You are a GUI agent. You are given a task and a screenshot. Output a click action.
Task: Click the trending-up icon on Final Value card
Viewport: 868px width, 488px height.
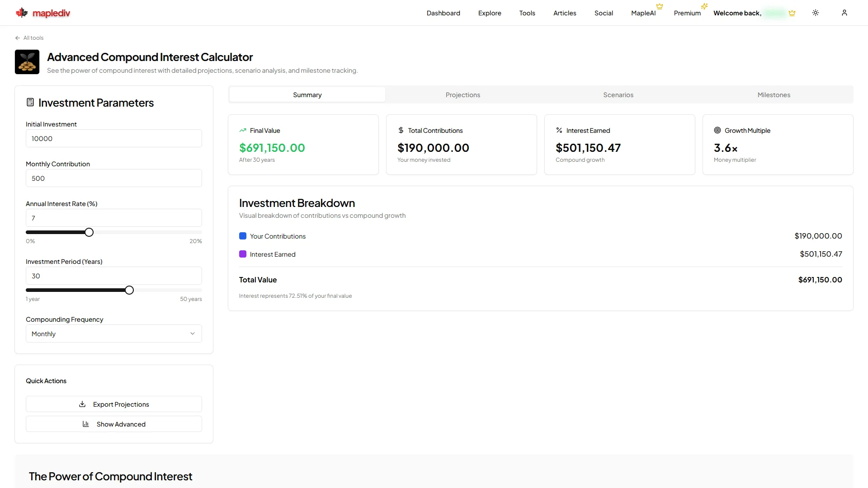click(243, 131)
